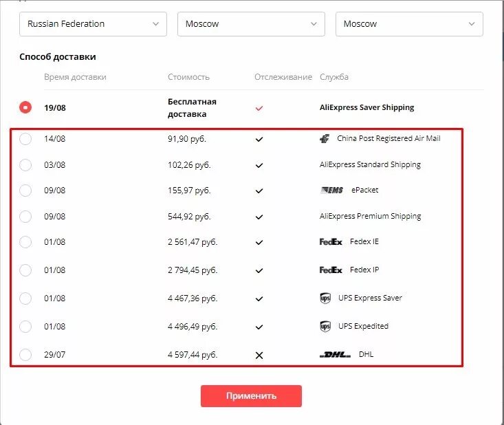Click the UPS shield for Express Saver
This screenshot has height=425, width=504.
[325, 298]
